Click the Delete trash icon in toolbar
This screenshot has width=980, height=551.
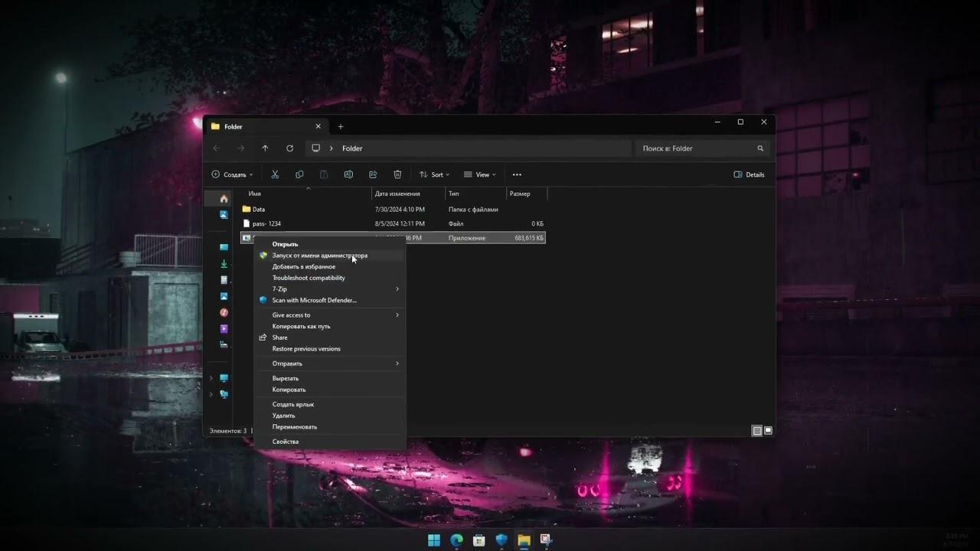click(x=397, y=174)
